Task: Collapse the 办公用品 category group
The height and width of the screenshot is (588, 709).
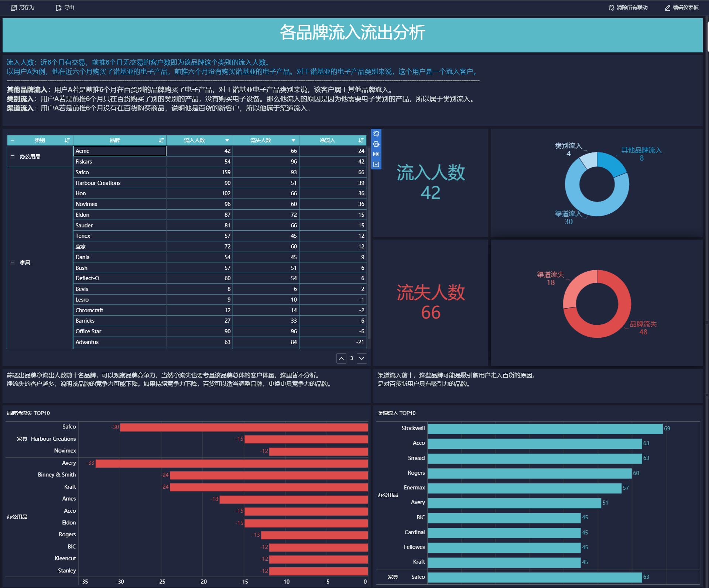Action: tap(12, 156)
